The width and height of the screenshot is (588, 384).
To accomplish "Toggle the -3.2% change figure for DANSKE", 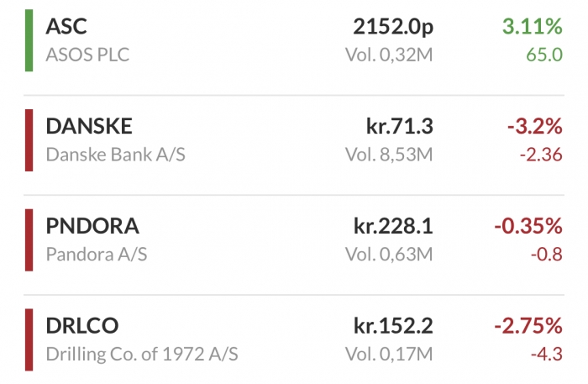I will (x=535, y=126).
